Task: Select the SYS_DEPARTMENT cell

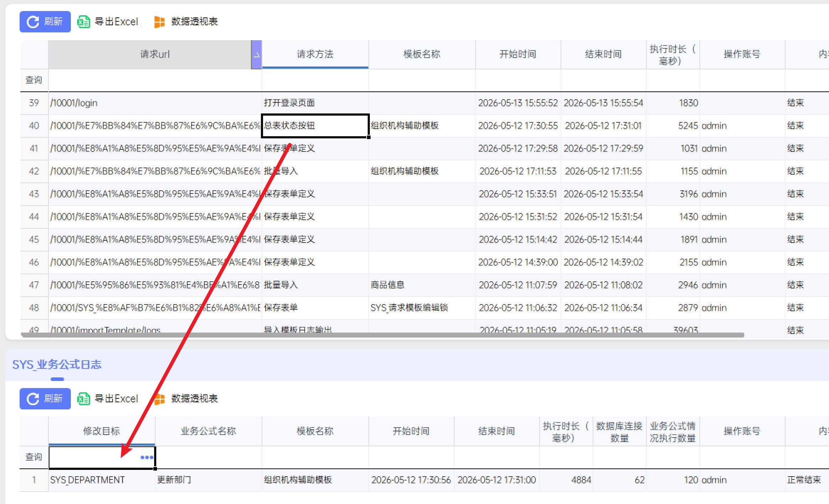Action: point(101,480)
